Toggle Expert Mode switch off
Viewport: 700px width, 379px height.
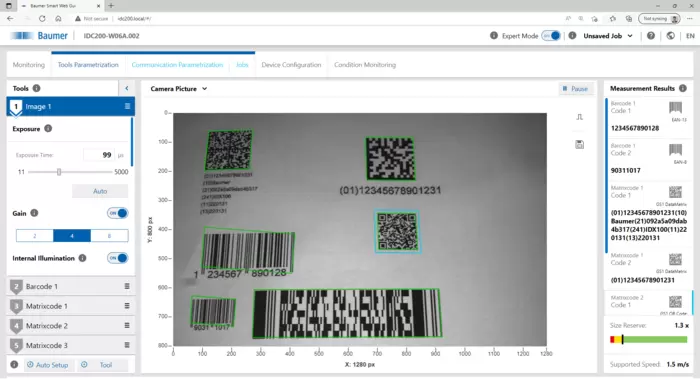click(x=551, y=36)
